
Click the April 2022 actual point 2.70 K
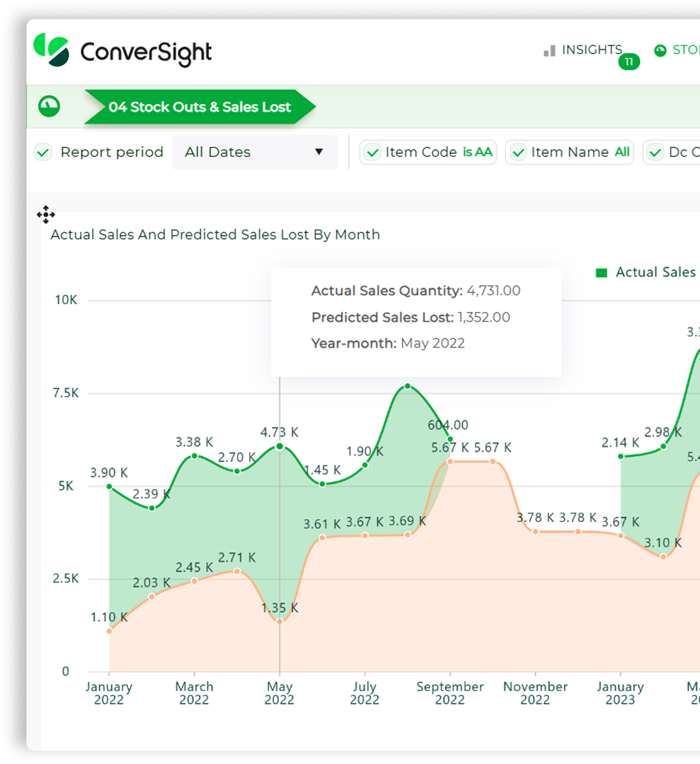237,472
